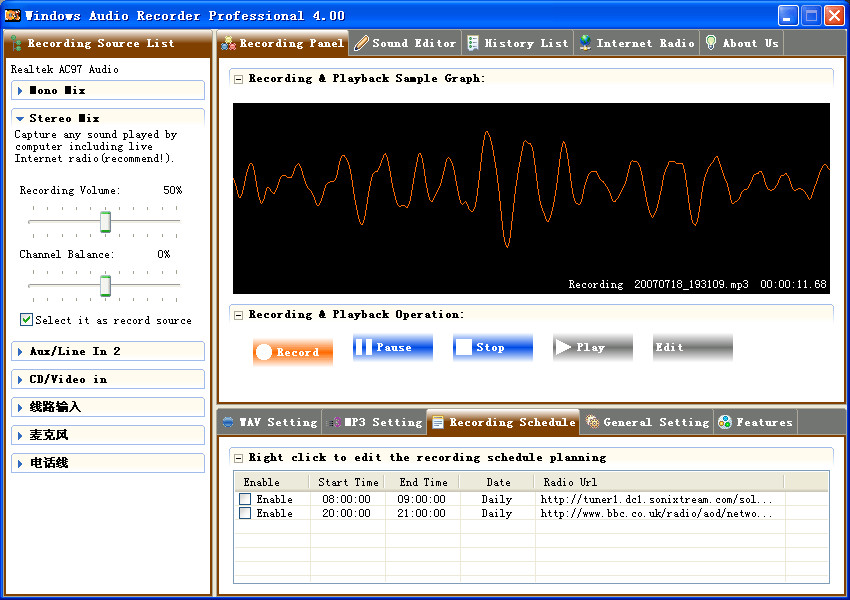
Task: Open the General Setting tab
Action: 647,422
